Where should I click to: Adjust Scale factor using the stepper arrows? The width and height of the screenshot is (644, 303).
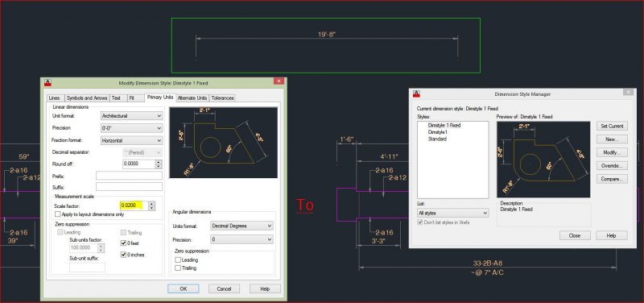152,205
